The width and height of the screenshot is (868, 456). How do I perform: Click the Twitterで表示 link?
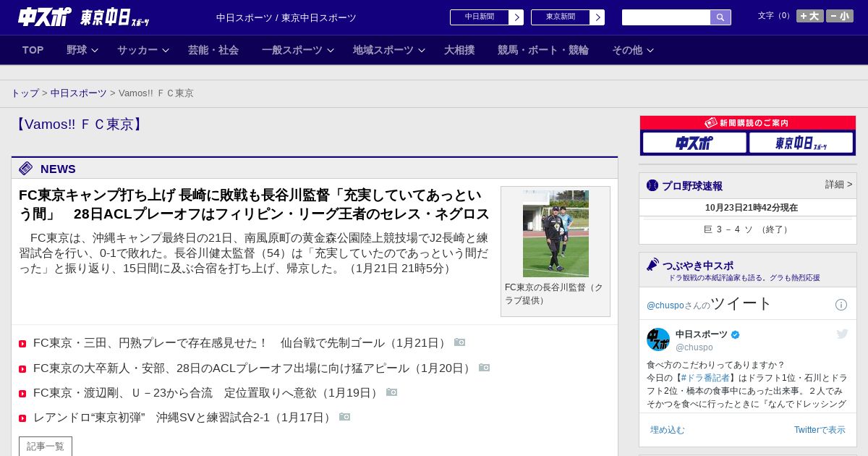click(x=820, y=430)
